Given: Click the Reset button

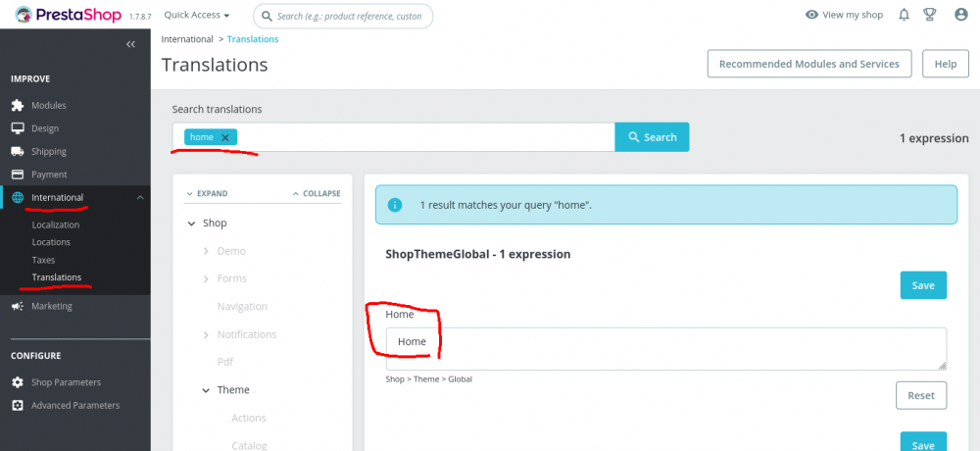Looking at the screenshot, I should [921, 395].
